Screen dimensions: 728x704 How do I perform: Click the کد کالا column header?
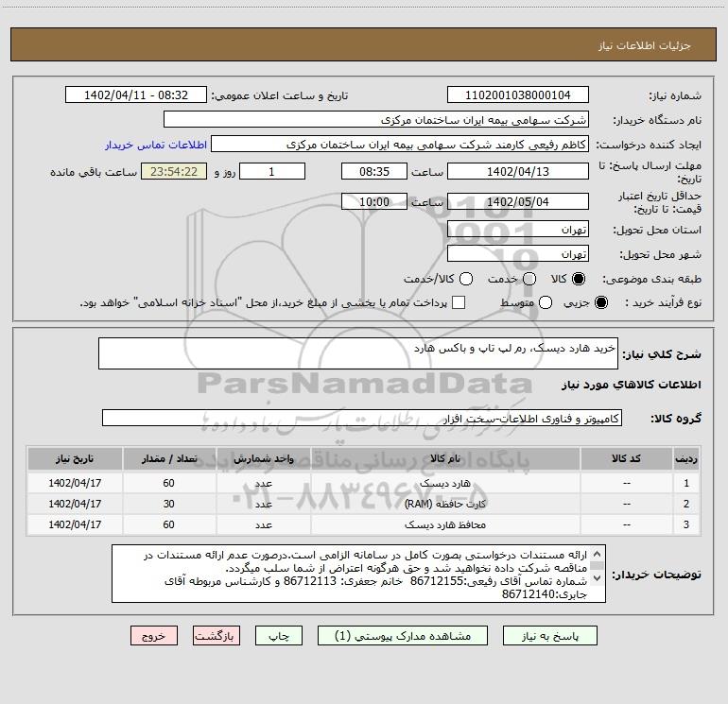click(x=626, y=459)
